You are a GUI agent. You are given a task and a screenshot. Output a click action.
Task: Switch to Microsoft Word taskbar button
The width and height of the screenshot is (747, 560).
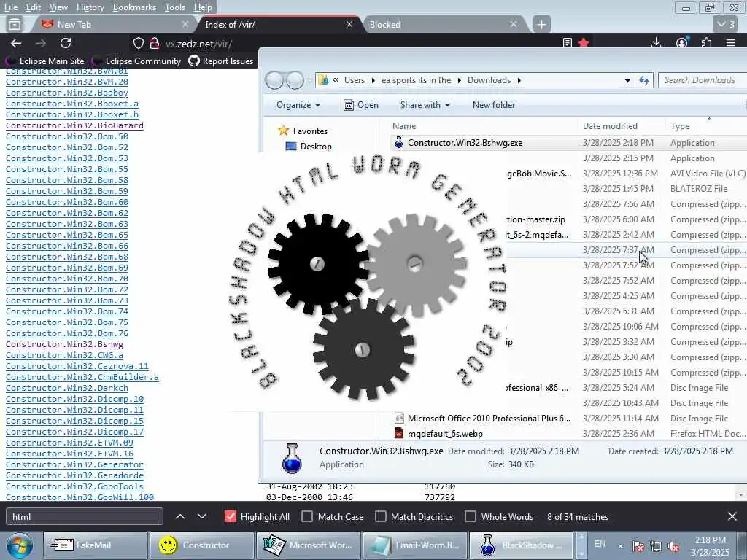pyautogui.click(x=309, y=545)
